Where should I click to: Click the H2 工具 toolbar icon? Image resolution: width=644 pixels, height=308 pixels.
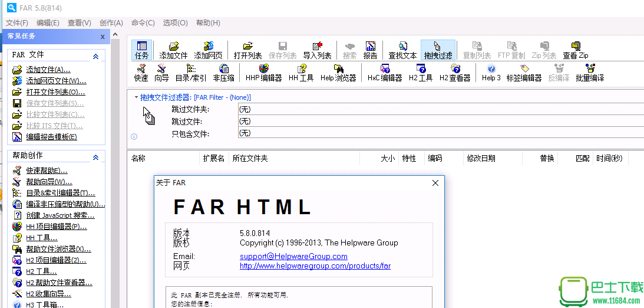pyautogui.click(x=421, y=73)
